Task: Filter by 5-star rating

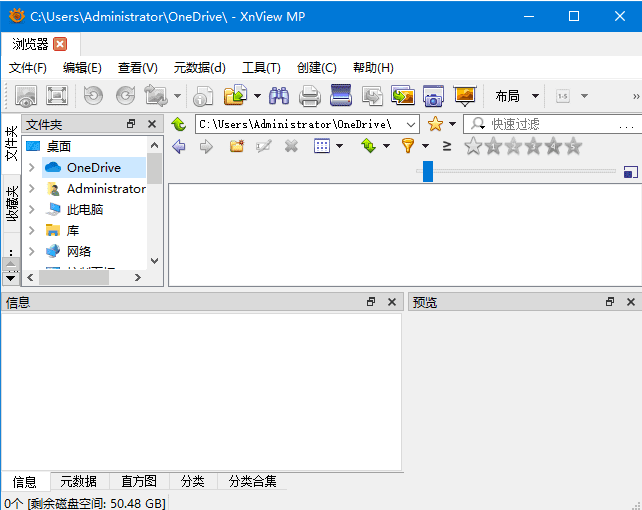Action: 574,146
